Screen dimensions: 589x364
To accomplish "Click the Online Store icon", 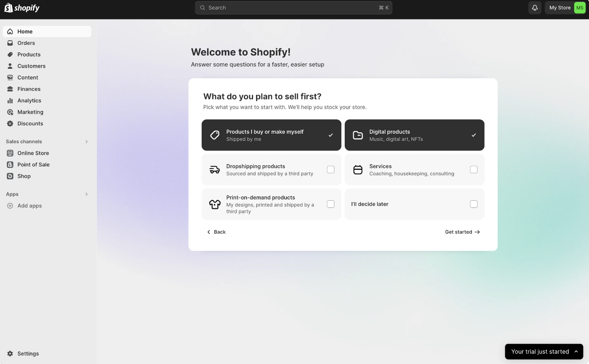I will (x=10, y=153).
